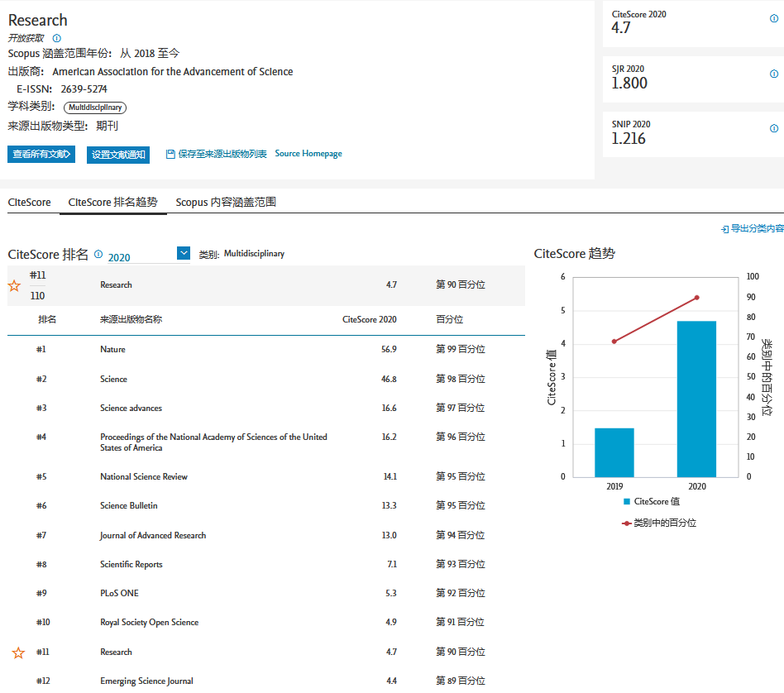Click the Multidisciplinary subject tag
The width and height of the screenshot is (784, 693).
point(95,108)
